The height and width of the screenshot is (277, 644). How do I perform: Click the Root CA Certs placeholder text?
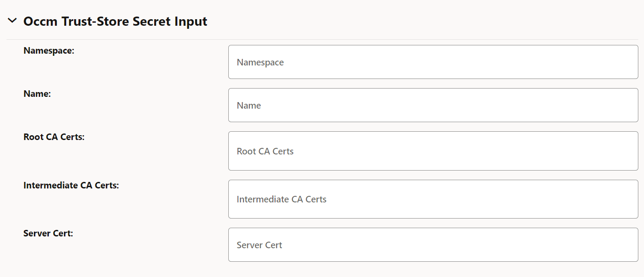(265, 151)
